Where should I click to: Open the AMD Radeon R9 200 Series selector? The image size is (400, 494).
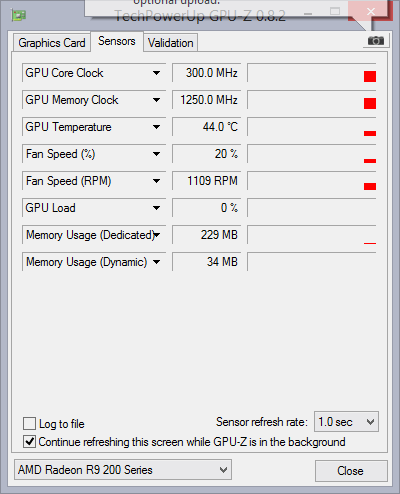click(123, 470)
